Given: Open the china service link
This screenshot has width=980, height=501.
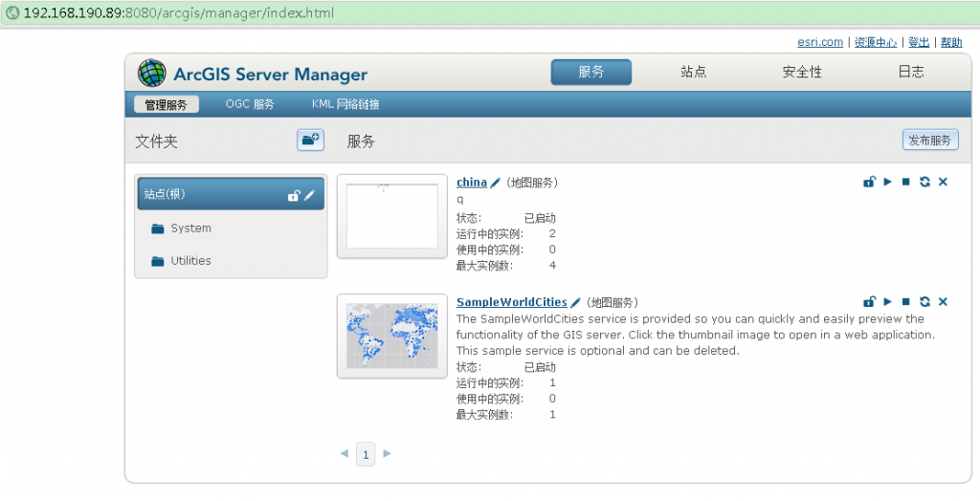Looking at the screenshot, I should coord(472,182).
